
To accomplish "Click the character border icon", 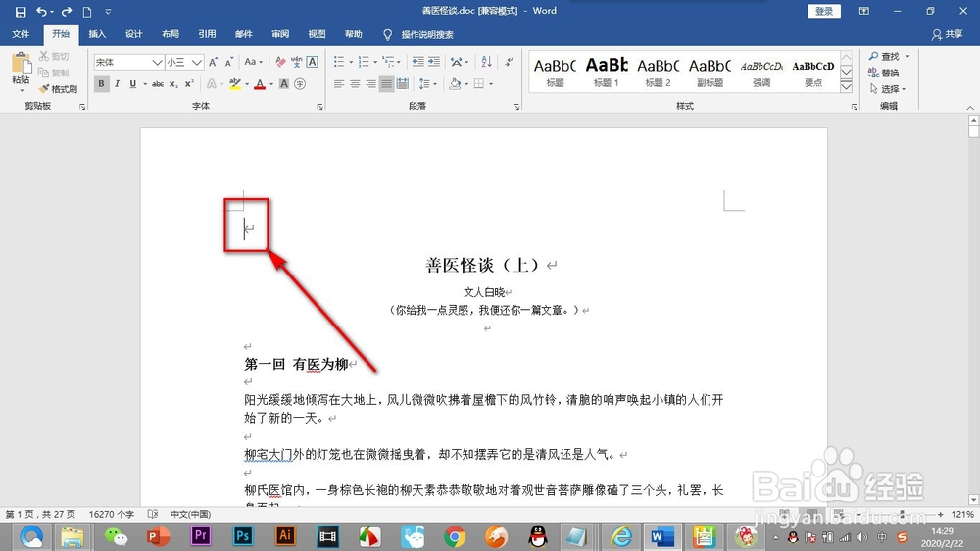I will coord(313,62).
